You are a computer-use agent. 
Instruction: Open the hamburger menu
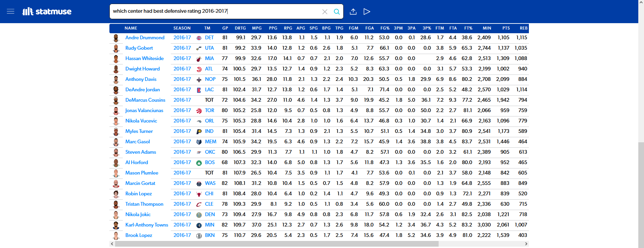coord(11,11)
